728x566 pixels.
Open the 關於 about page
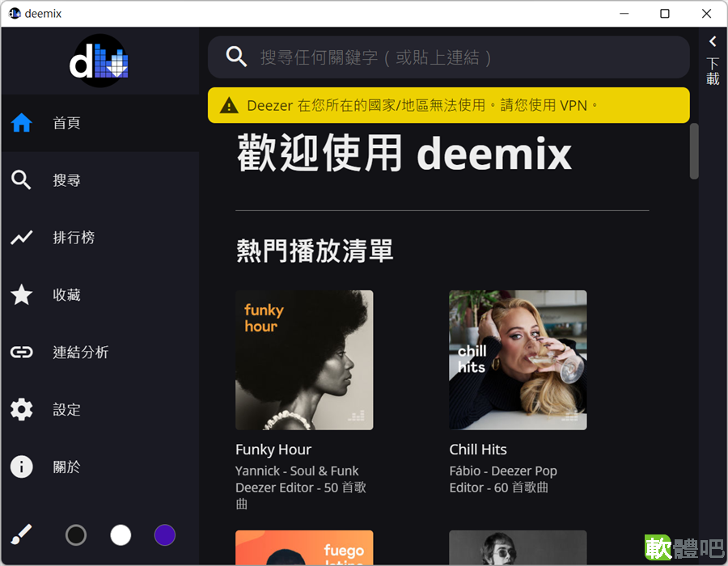(100, 467)
